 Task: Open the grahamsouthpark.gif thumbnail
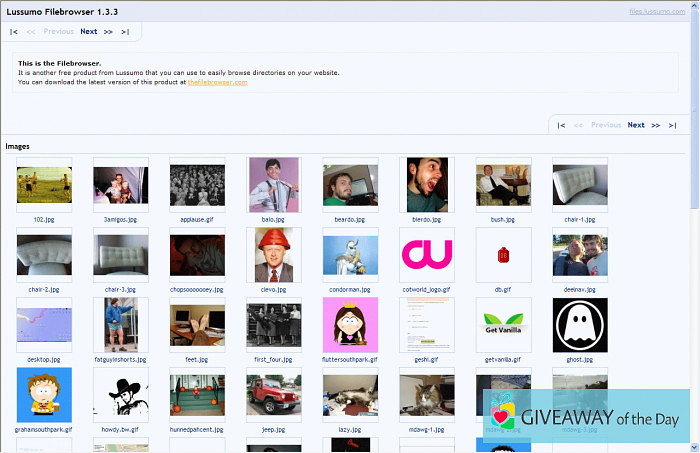coord(44,395)
